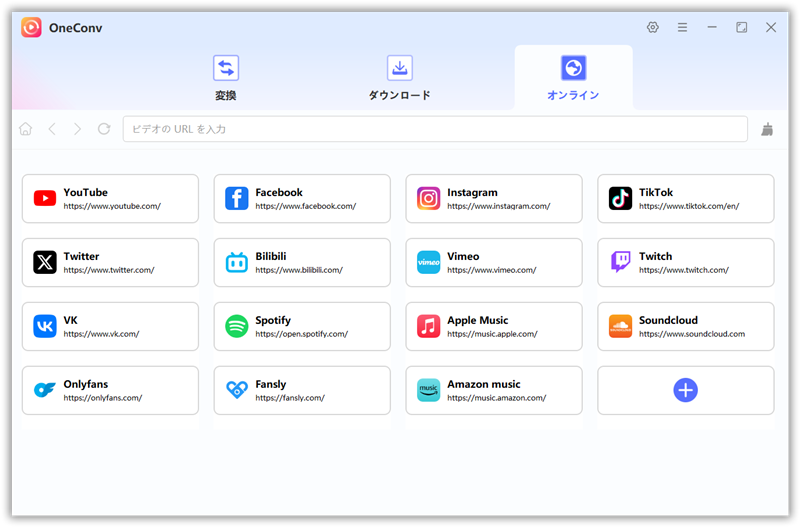The height and width of the screenshot is (527, 800).
Task: Click https://www.vk.com/ URL text
Action: point(102,334)
